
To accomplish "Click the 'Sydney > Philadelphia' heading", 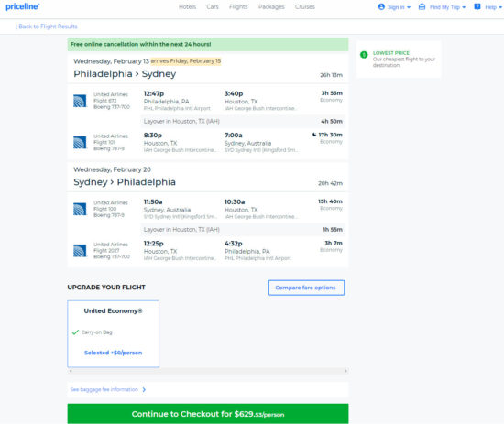I will 125,182.
